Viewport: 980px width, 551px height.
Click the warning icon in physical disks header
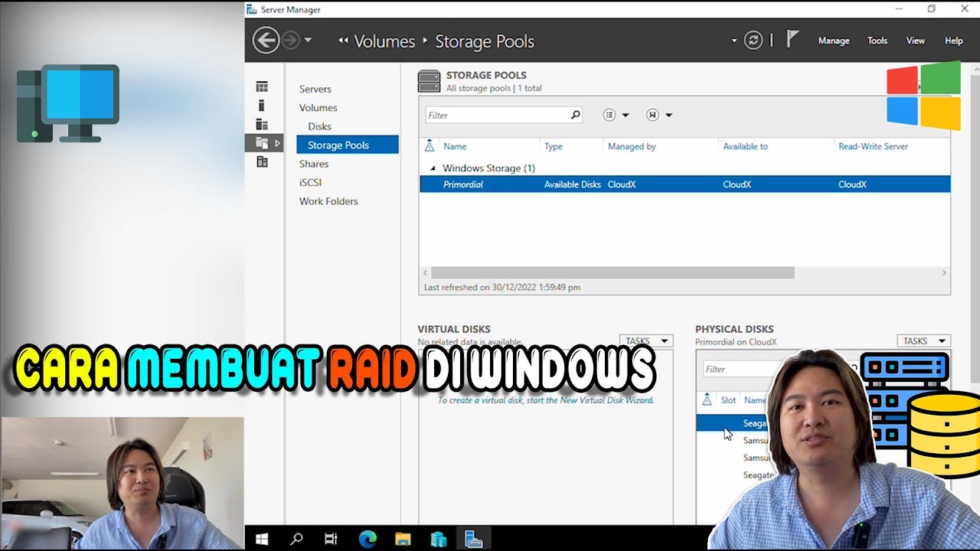click(707, 399)
